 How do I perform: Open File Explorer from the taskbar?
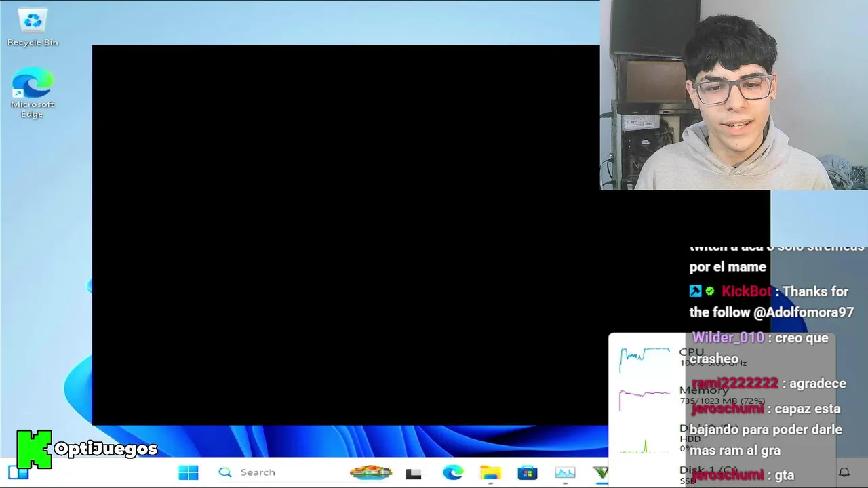(490, 472)
